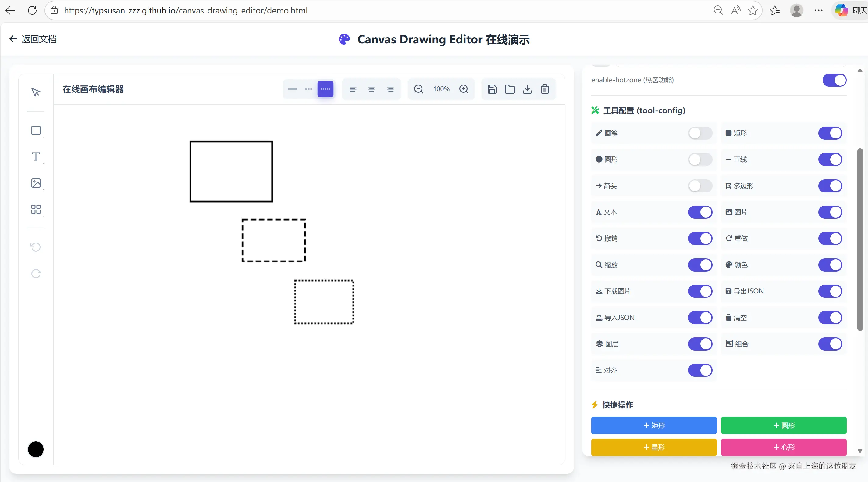
Task: Select the dashed line style
Action: [x=308, y=89]
